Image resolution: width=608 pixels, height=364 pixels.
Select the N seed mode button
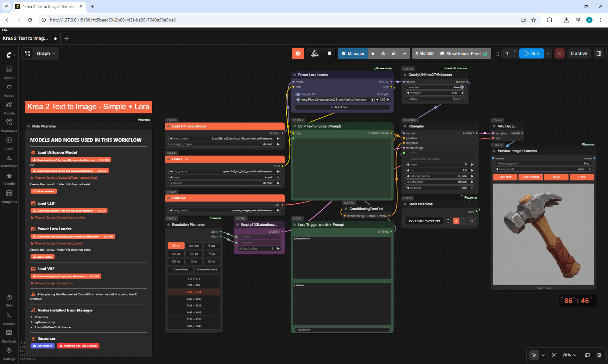coord(472,221)
